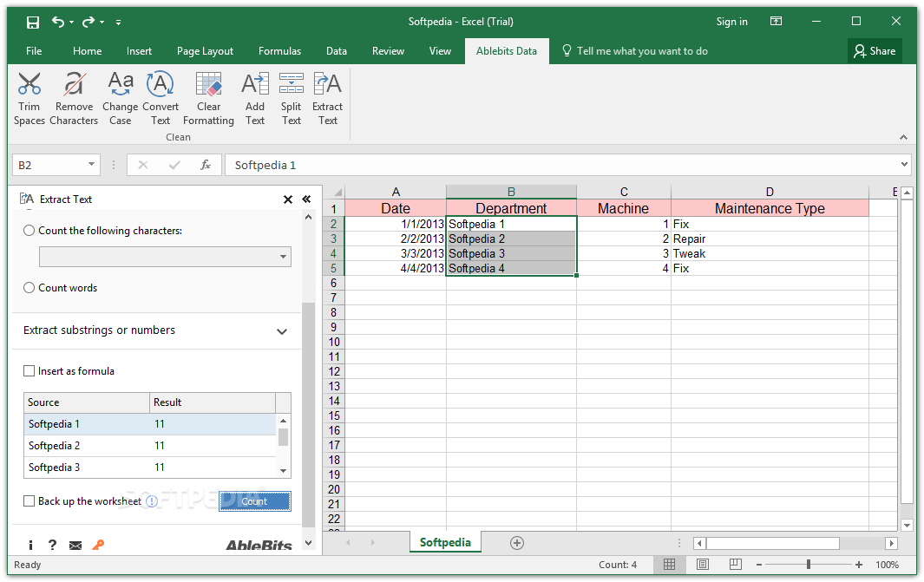Select Trim Spaces tool
Screen dimensions: 924x582
pyautogui.click(x=29, y=98)
